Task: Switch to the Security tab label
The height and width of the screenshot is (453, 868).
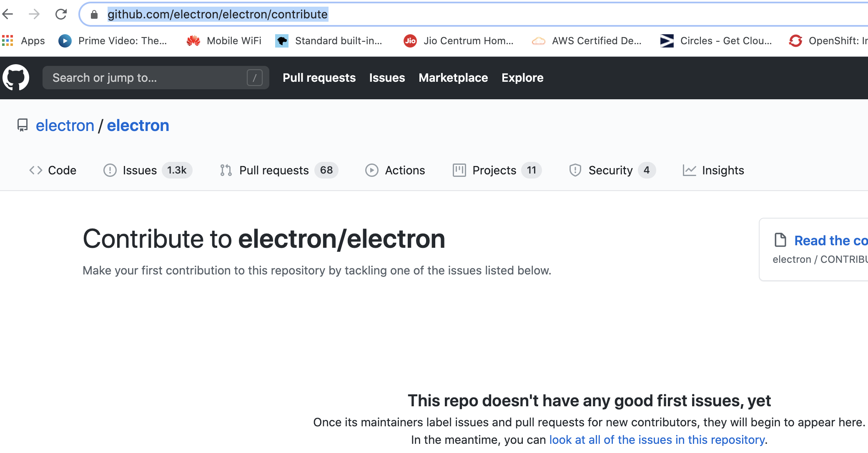Action: pos(611,170)
